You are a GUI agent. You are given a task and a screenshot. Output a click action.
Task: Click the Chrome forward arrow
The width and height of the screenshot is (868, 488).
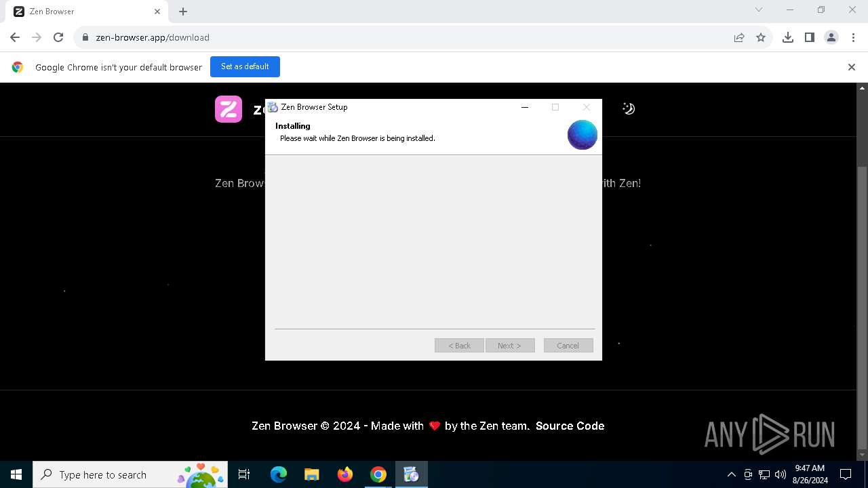[37, 37]
